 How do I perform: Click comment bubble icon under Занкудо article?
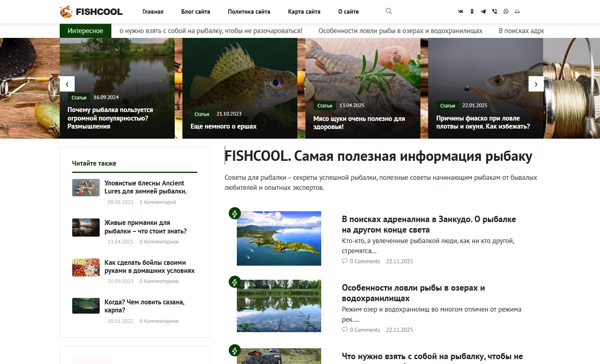[x=345, y=261]
